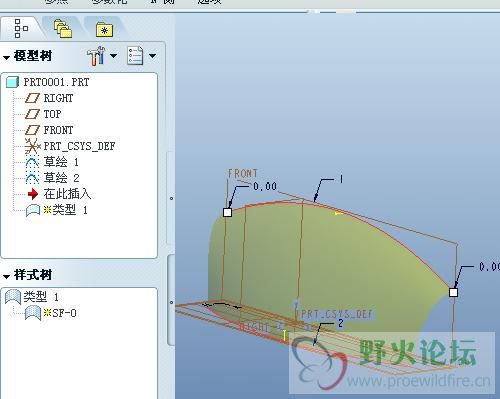Select the PRT0001.PRT root part

pos(48,82)
